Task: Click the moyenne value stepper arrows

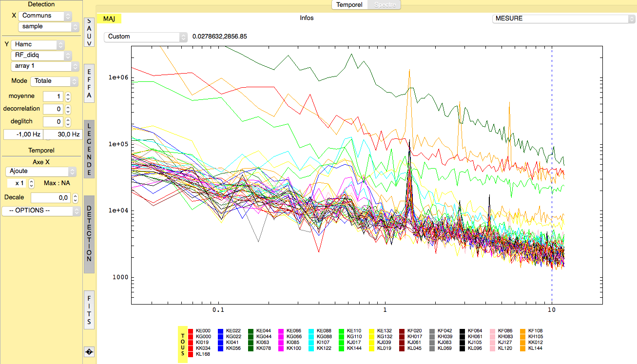Action: (68, 96)
